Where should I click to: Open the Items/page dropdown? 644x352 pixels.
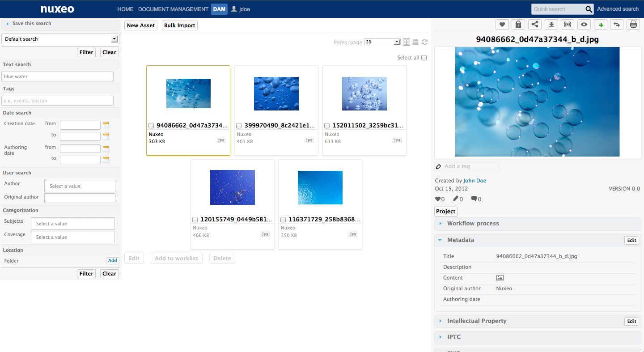[382, 42]
